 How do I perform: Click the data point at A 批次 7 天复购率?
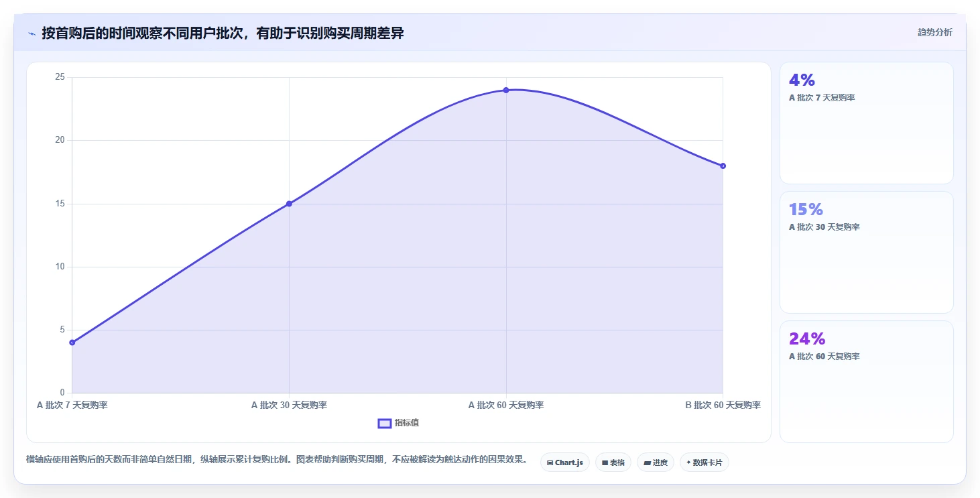72,343
